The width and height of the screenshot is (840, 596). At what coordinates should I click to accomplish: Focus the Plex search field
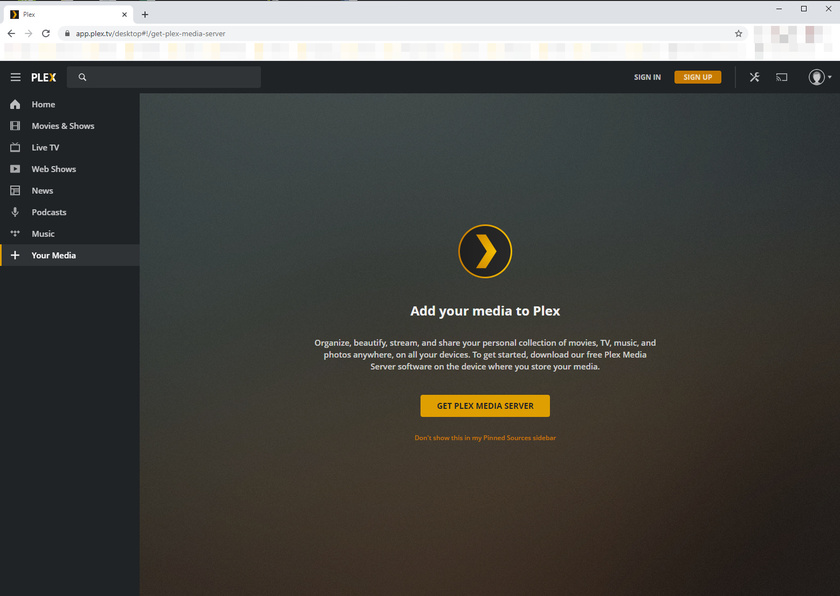(164, 77)
